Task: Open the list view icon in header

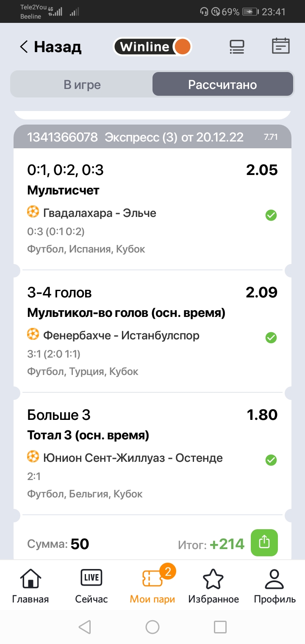Action: (237, 47)
